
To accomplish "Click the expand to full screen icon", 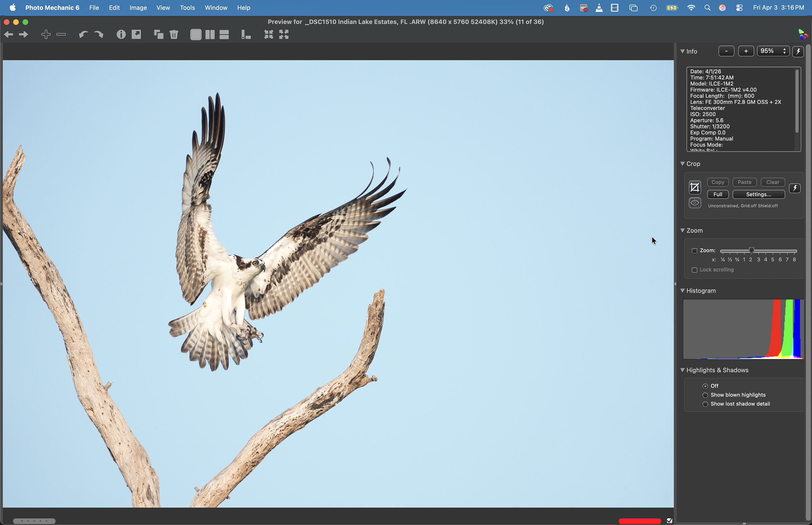I will point(284,35).
